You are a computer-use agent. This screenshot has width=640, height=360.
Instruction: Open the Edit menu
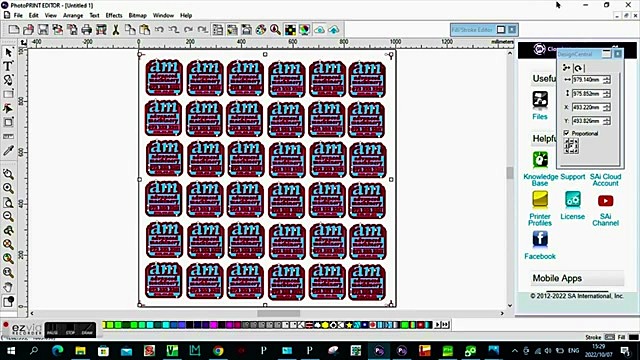coord(33,16)
